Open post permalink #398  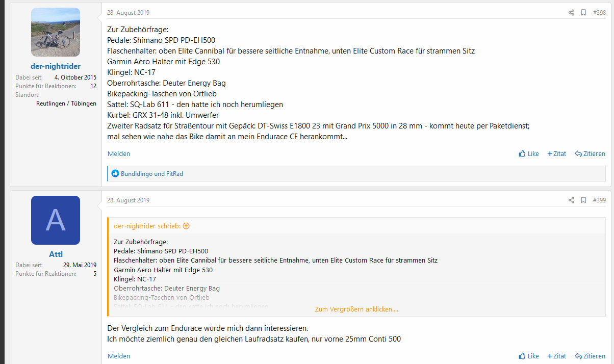pyautogui.click(x=599, y=13)
